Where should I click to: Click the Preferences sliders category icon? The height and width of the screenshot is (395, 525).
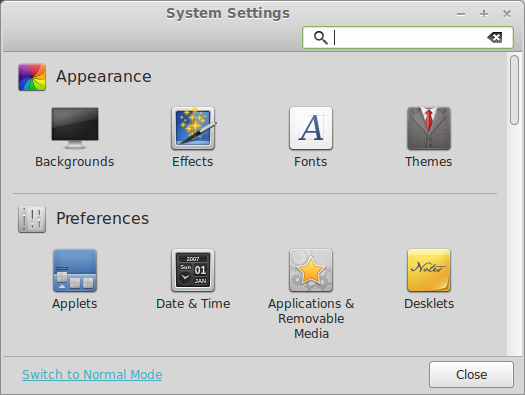[32, 219]
